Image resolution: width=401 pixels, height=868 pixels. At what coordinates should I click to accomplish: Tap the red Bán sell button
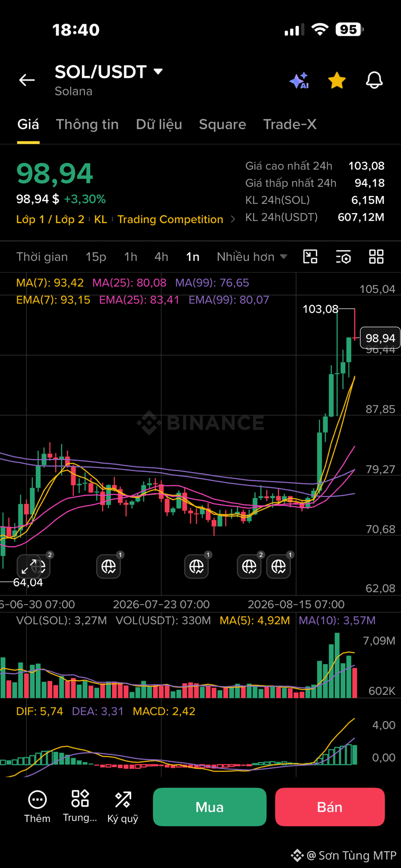(x=330, y=807)
